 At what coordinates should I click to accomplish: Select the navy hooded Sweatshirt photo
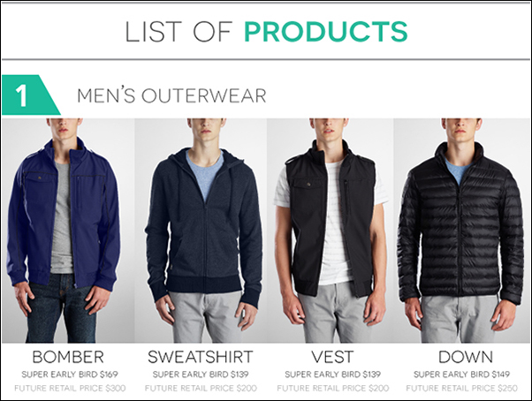tap(201, 231)
